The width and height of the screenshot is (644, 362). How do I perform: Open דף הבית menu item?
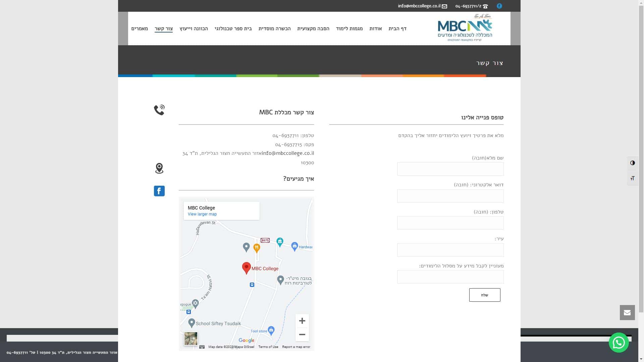[397, 28]
